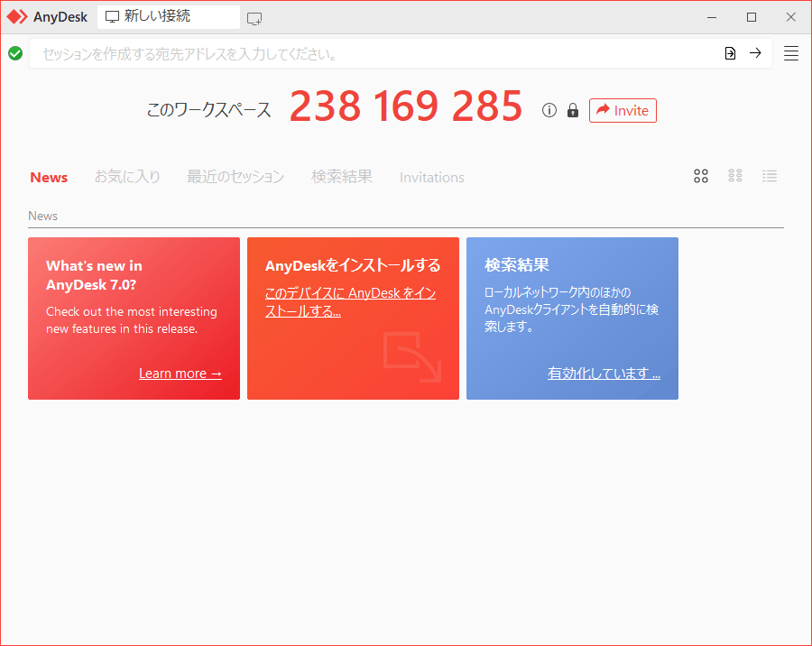Open a new session tab icon
The width and height of the screenshot is (812, 646).
254,19
